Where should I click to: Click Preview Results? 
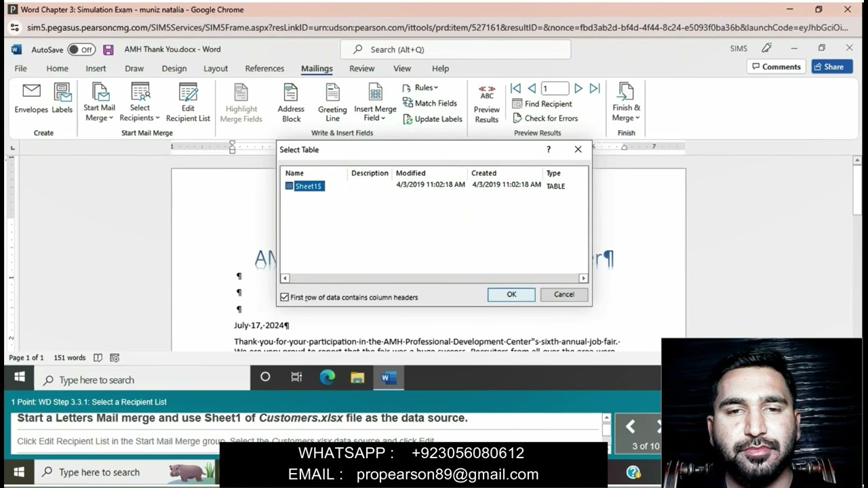[487, 104]
